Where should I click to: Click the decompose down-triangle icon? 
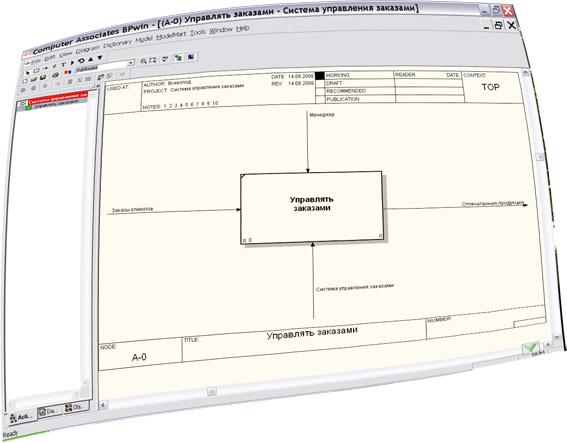click(x=100, y=57)
